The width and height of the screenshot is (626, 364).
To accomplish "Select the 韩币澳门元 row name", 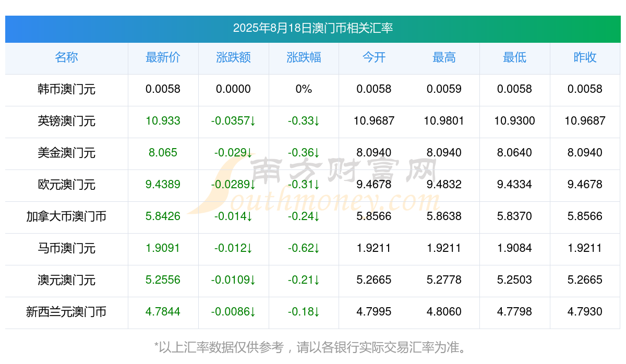I will pos(66,89).
